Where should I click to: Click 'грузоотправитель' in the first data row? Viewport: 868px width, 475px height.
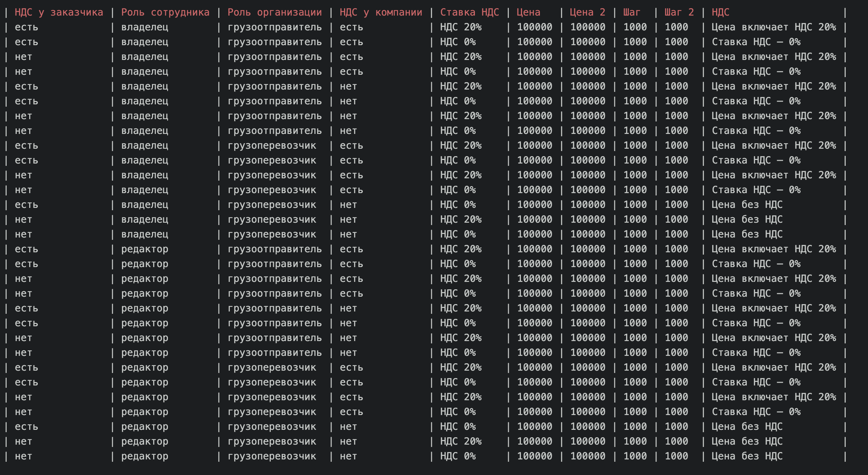[x=275, y=27]
